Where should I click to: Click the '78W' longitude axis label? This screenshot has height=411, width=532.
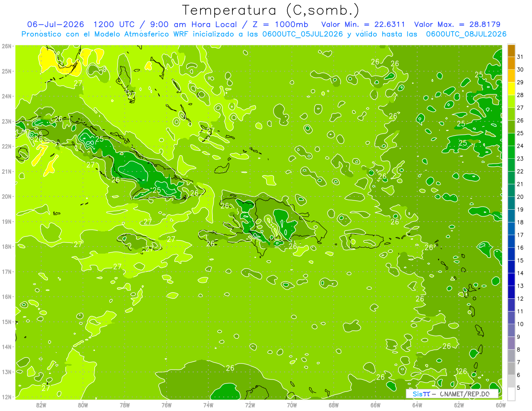tap(125, 405)
